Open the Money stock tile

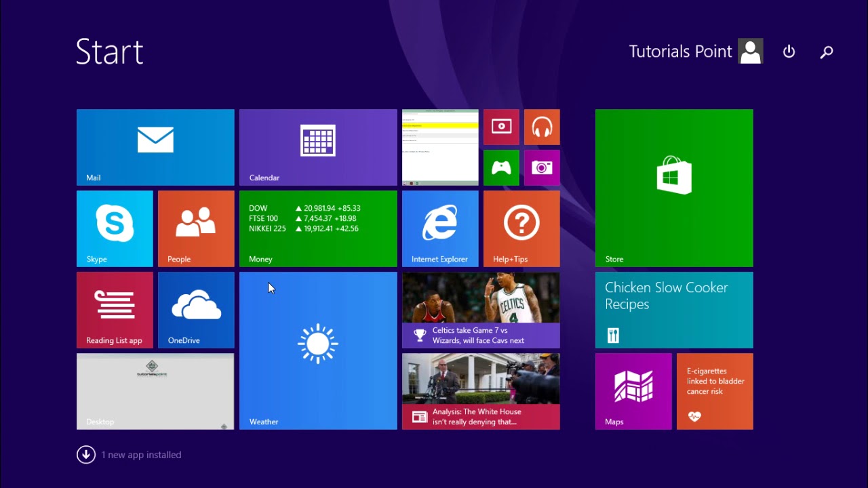(x=318, y=228)
